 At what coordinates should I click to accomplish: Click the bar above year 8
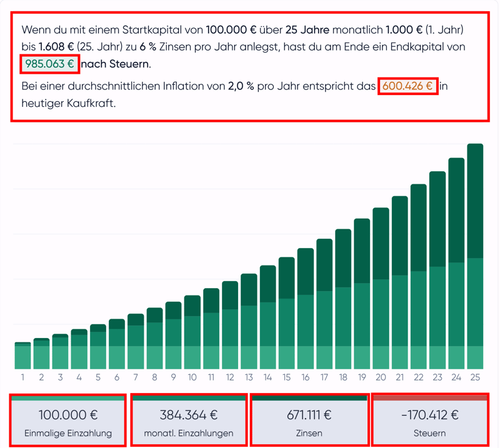154,338
